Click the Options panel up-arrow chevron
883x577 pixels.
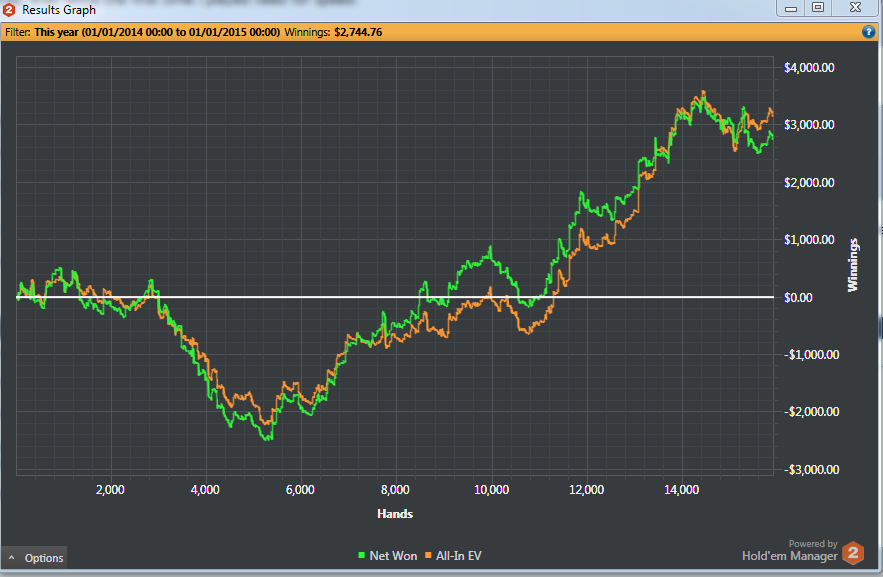coord(11,558)
